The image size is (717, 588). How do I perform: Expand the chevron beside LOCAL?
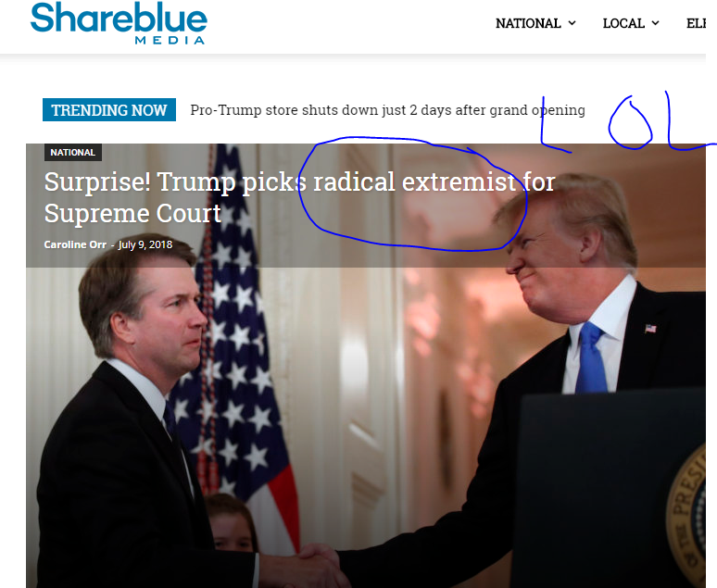(x=655, y=23)
